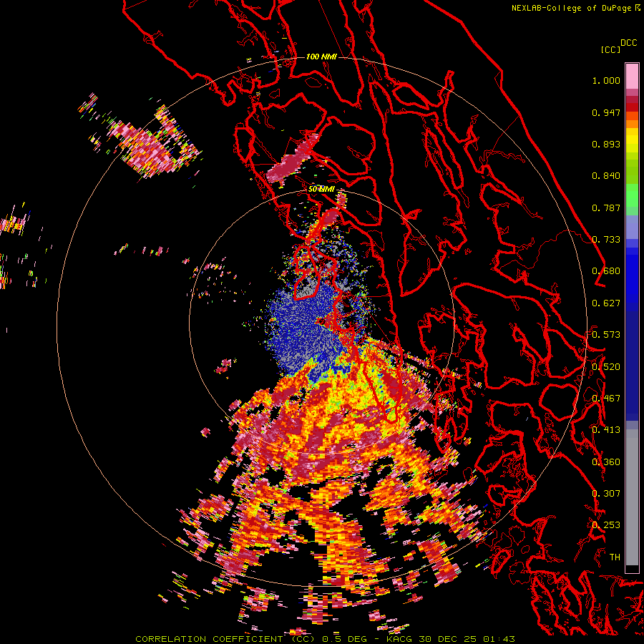This screenshot has width=644, height=644.
Task: Click the 01:43 timestamp
Action: (499, 639)
